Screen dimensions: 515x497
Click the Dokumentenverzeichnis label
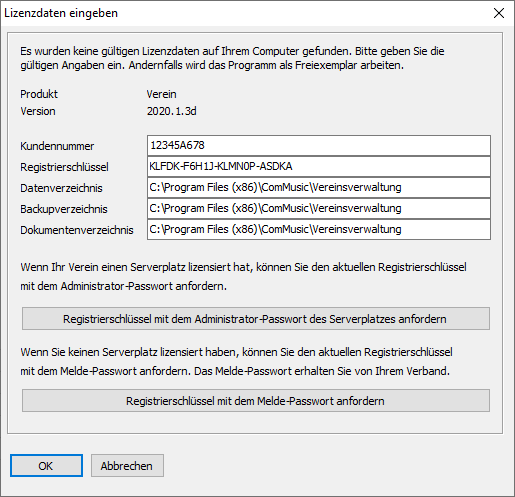77,230
